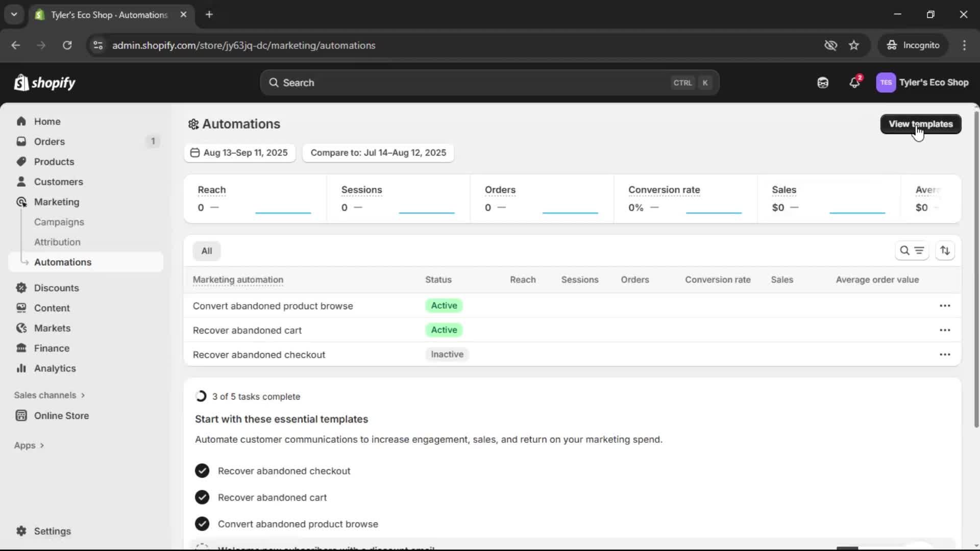The height and width of the screenshot is (551, 980).
Task: Open Compare to date range picker
Action: [378, 153]
